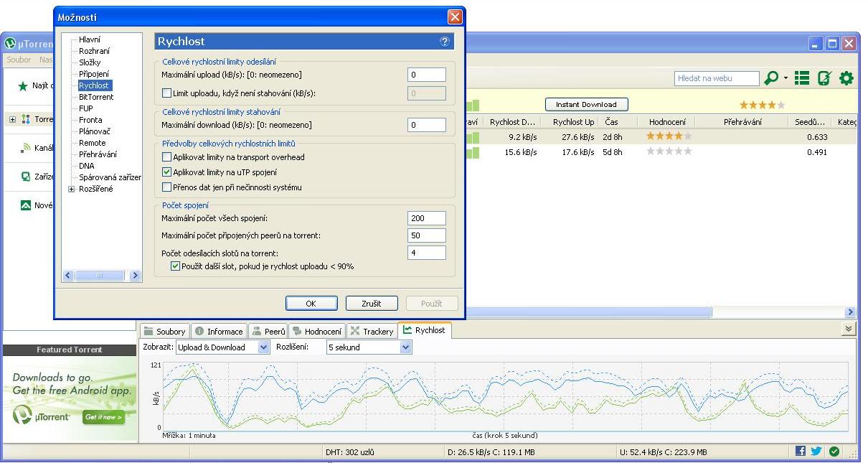Screen dimensions: 868x463
Task: Click the Twitter icon in status bar
Action: click(816, 452)
